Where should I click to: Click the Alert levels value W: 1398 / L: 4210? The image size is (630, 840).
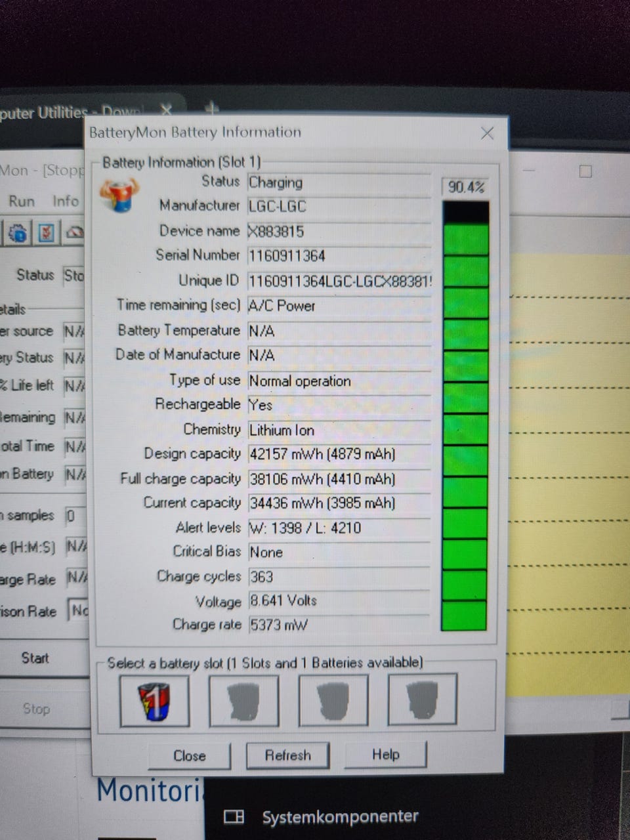pyautogui.click(x=339, y=528)
